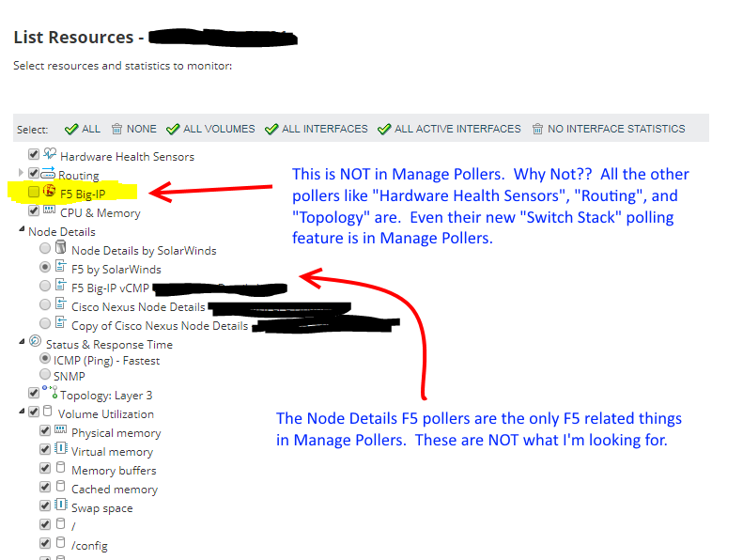743x560 pixels.
Task: Select Node Details by SolarWinds radio button
Action: [45, 248]
